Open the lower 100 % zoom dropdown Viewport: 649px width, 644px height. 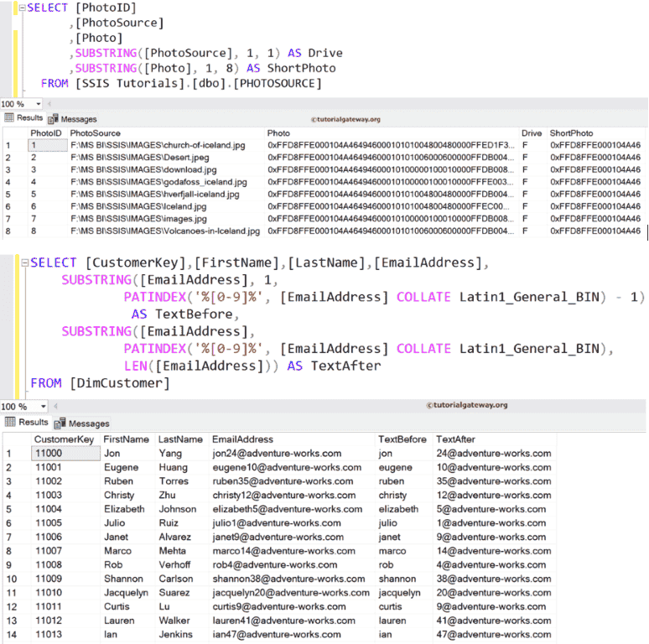[43, 407]
